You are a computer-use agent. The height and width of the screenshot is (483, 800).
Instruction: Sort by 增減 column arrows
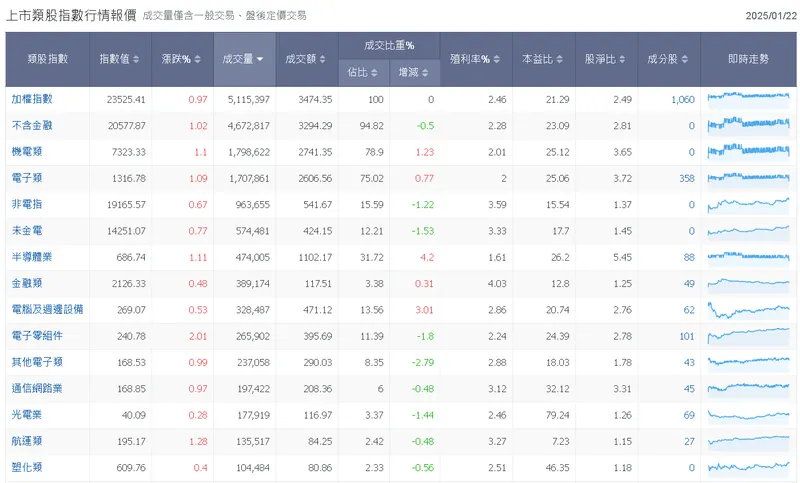pos(426,72)
